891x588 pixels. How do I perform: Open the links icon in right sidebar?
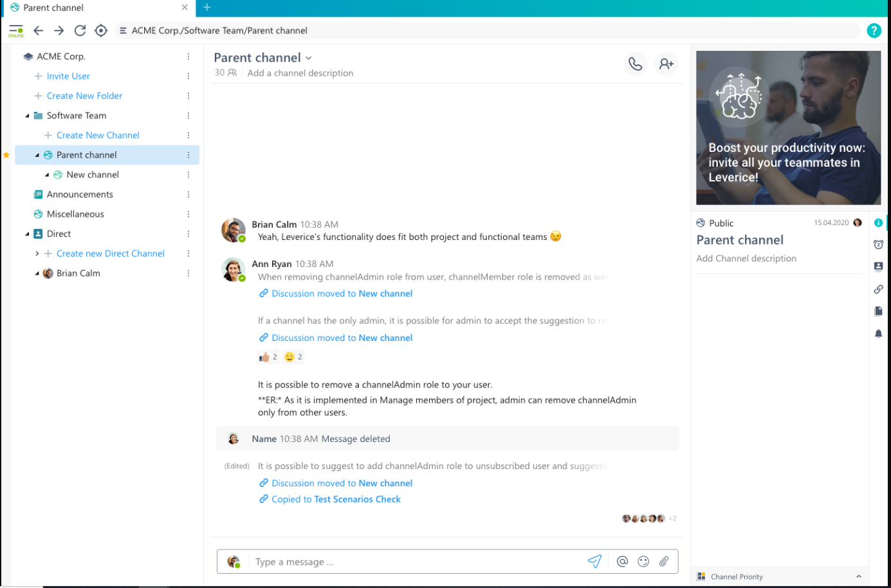[x=878, y=289]
